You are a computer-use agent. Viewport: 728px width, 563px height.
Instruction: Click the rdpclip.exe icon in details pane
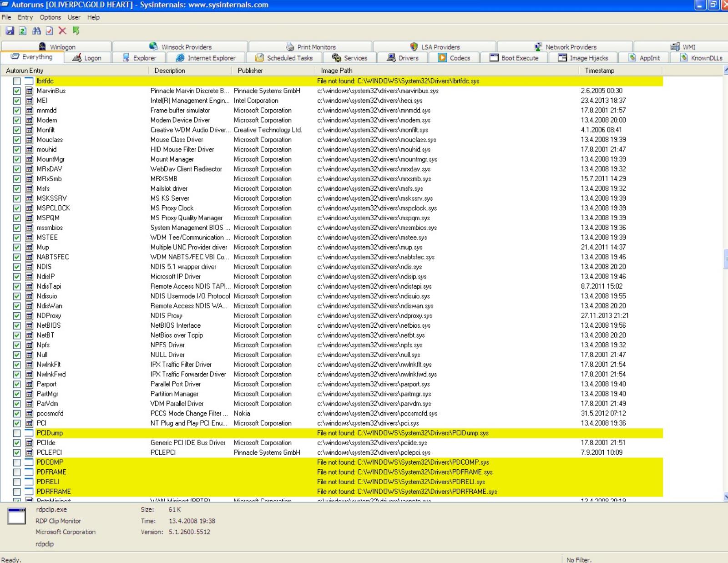point(17,517)
